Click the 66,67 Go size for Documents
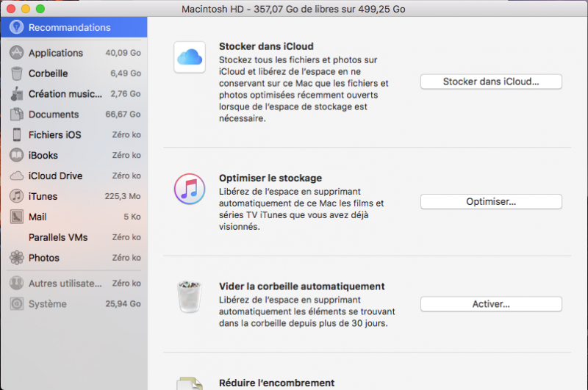This screenshot has width=588, height=390. [123, 115]
